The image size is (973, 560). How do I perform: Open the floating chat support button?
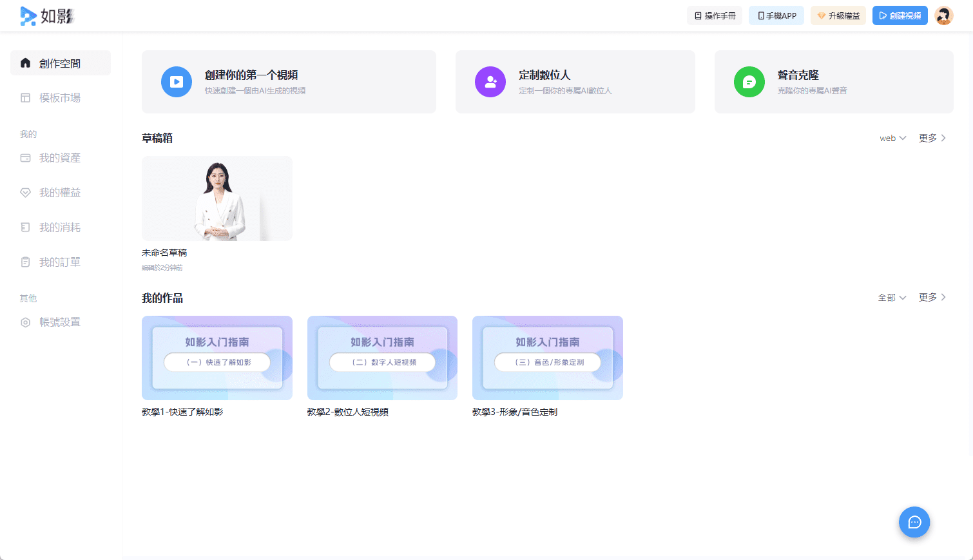coord(914,522)
